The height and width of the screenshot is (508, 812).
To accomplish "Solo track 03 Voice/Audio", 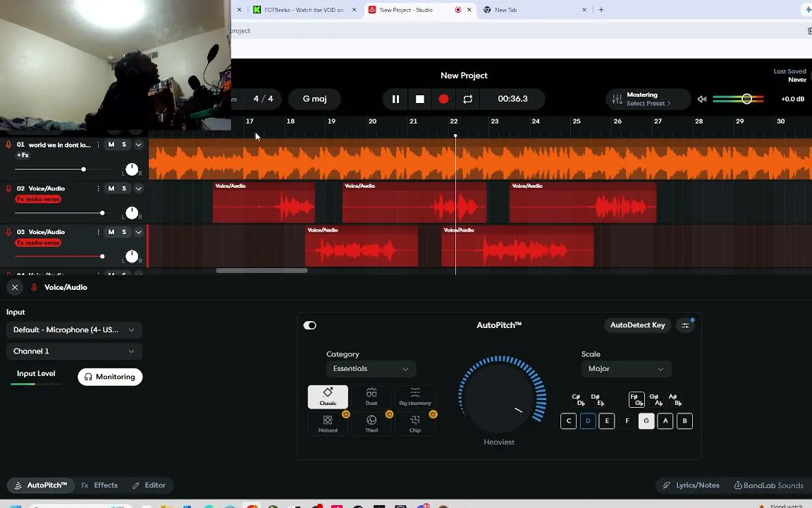I will (124, 232).
